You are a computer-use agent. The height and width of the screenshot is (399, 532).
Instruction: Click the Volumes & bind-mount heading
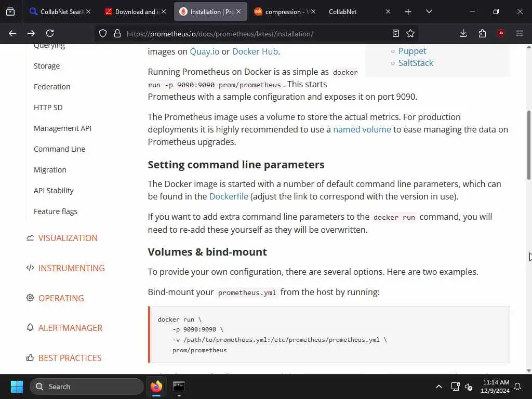click(207, 252)
